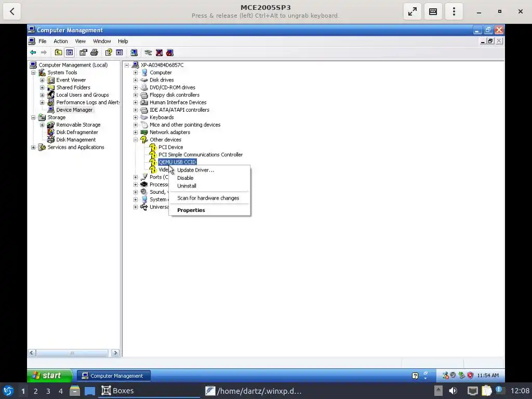Open the file manager panel icon
This screenshot has width=532, height=399.
(x=75, y=391)
